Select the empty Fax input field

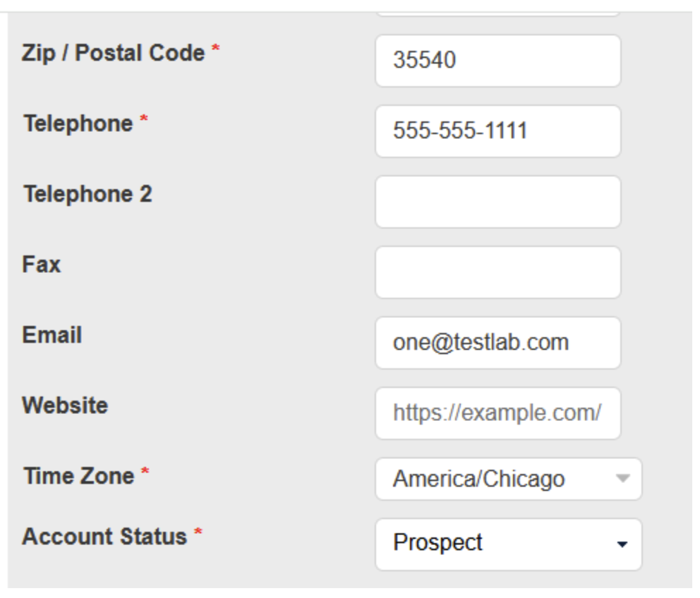point(497,272)
